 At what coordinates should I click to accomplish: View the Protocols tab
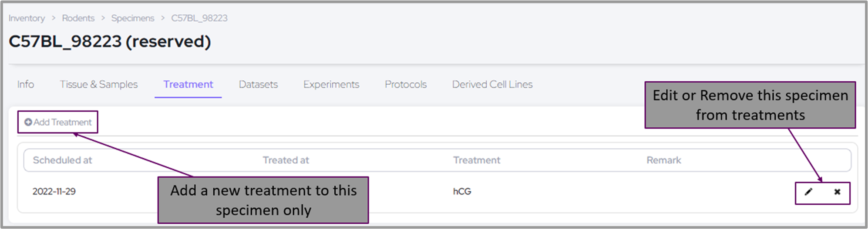pos(406,84)
